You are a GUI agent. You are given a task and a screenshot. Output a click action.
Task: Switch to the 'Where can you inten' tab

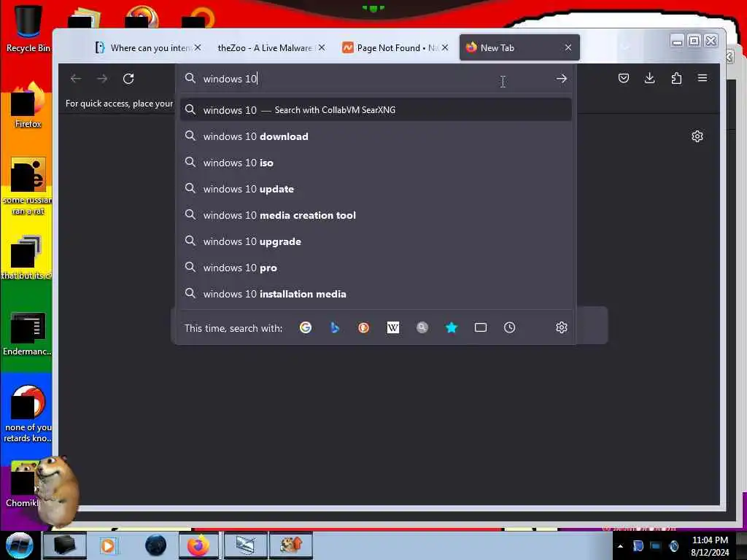143,47
